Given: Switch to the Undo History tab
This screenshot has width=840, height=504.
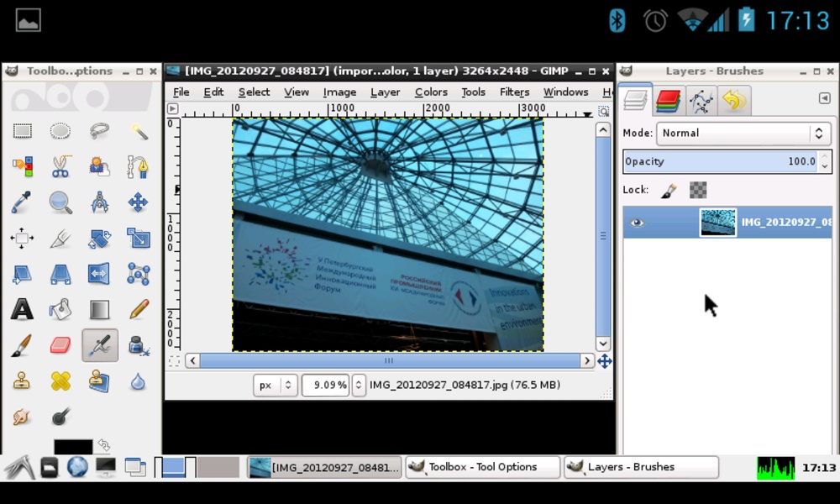Looking at the screenshot, I should click(x=734, y=100).
